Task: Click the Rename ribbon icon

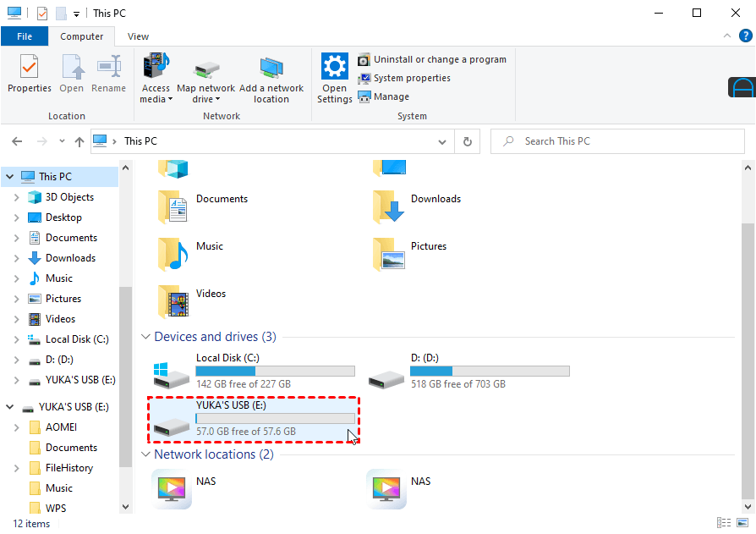Action: 108,74
